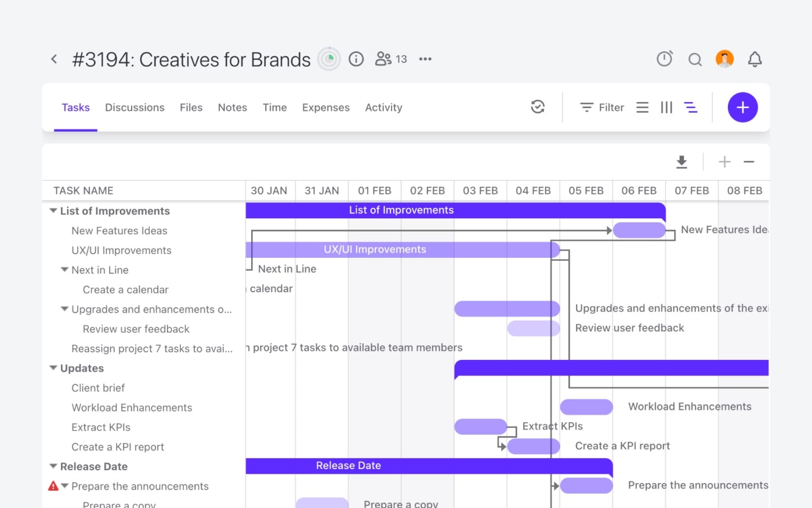Switch to the Discussions tab
The image size is (812, 508).
click(x=135, y=107)
